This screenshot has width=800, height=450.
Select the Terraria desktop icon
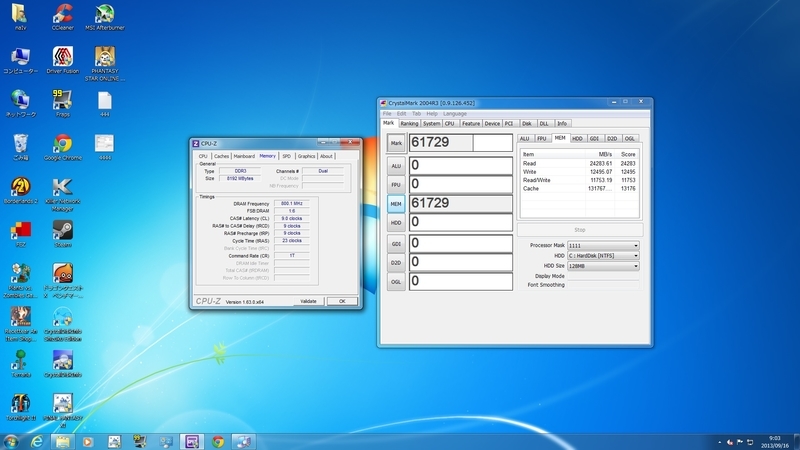point(21,364)
